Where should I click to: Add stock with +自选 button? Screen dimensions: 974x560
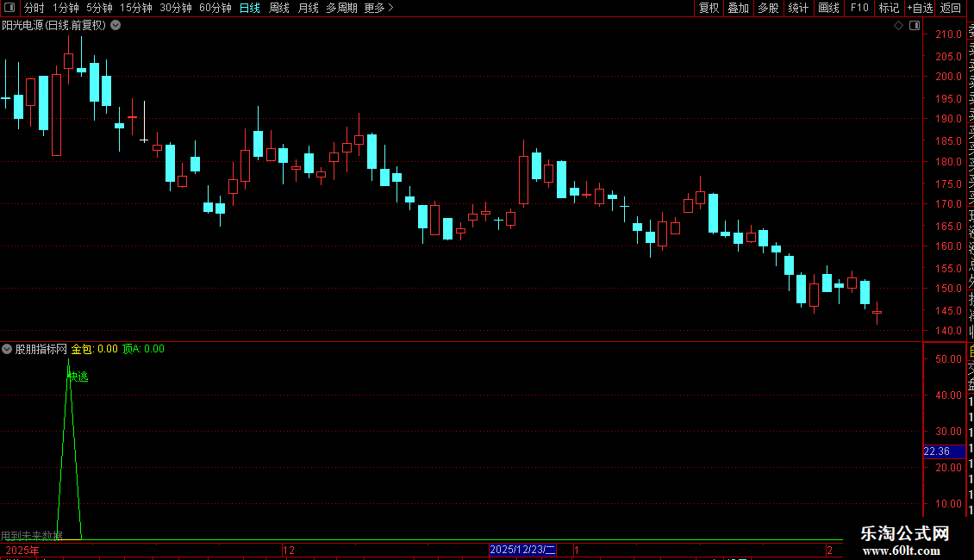pos(920,8)
